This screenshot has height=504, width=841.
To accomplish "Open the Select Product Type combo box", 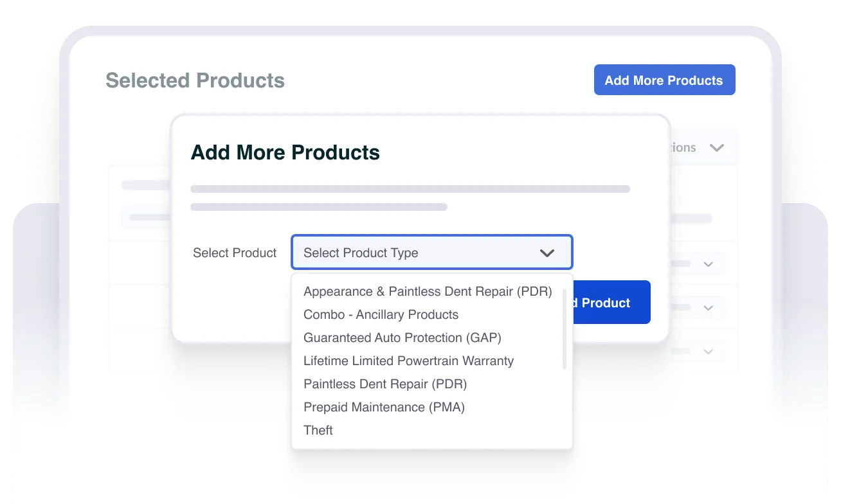I will [431, 253].
